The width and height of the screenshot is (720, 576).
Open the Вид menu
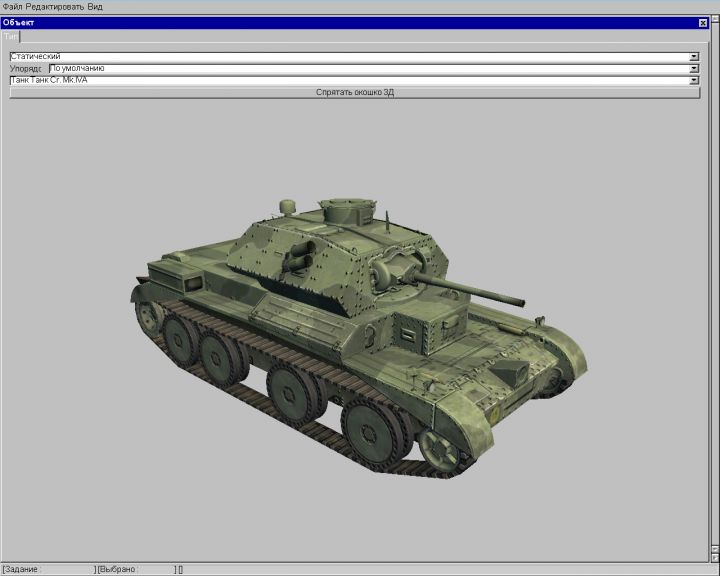click(x=95, y=7)
